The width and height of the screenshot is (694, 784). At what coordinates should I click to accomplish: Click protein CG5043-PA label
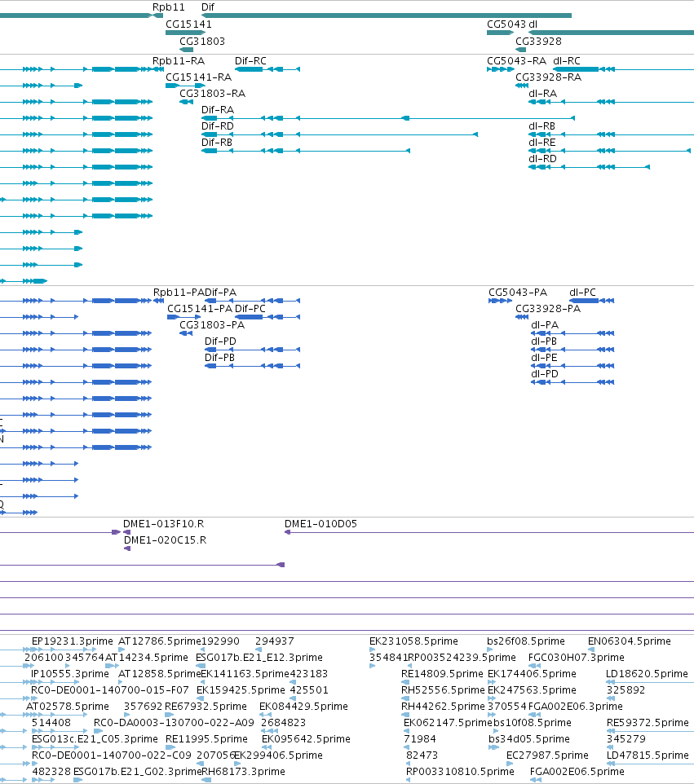(x=518, y=292)
